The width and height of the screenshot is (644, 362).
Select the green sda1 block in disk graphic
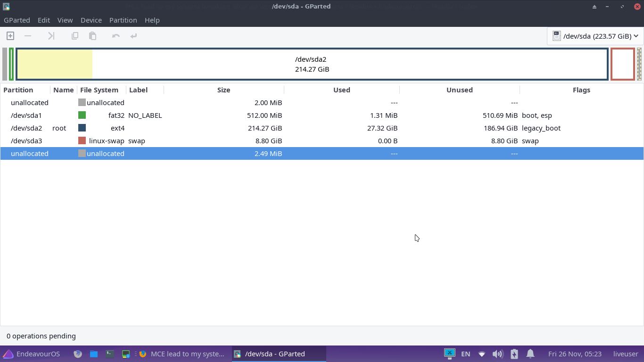11,64
